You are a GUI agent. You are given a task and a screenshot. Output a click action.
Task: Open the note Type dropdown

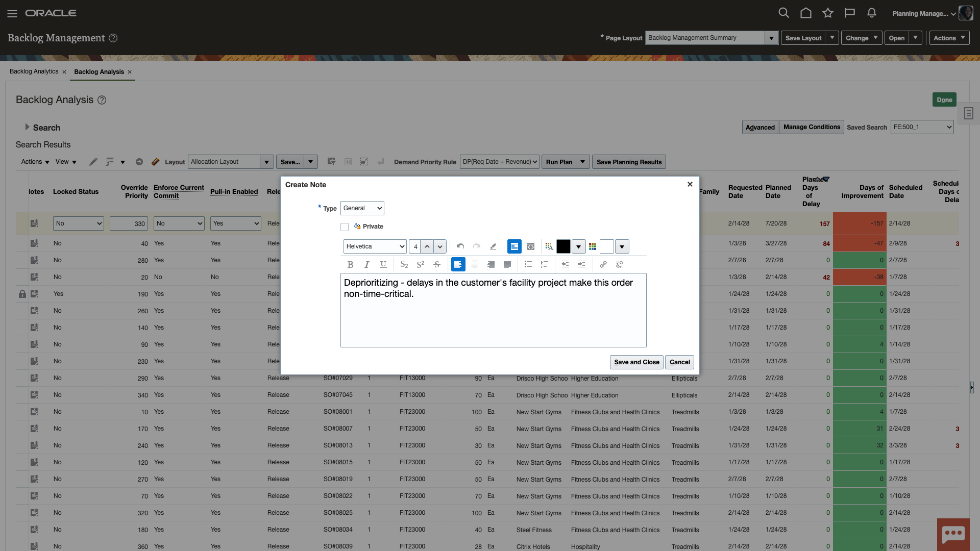tap(362, 208)
